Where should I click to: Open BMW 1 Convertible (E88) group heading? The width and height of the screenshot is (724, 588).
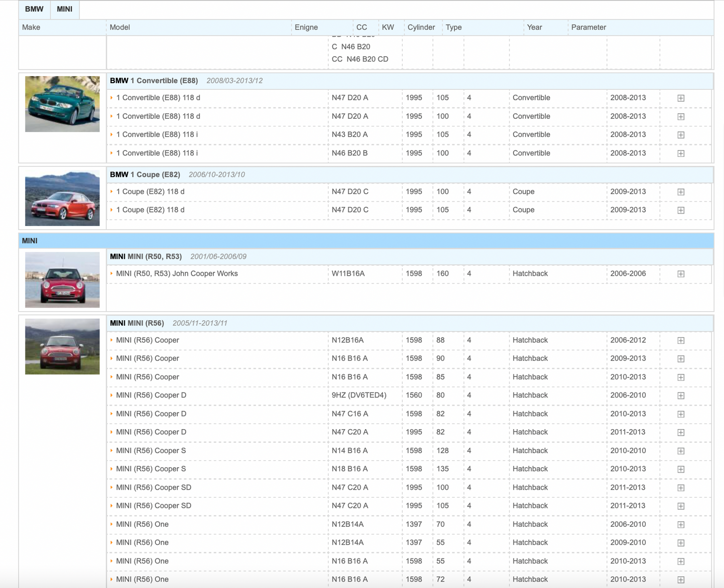coord(154,81)
